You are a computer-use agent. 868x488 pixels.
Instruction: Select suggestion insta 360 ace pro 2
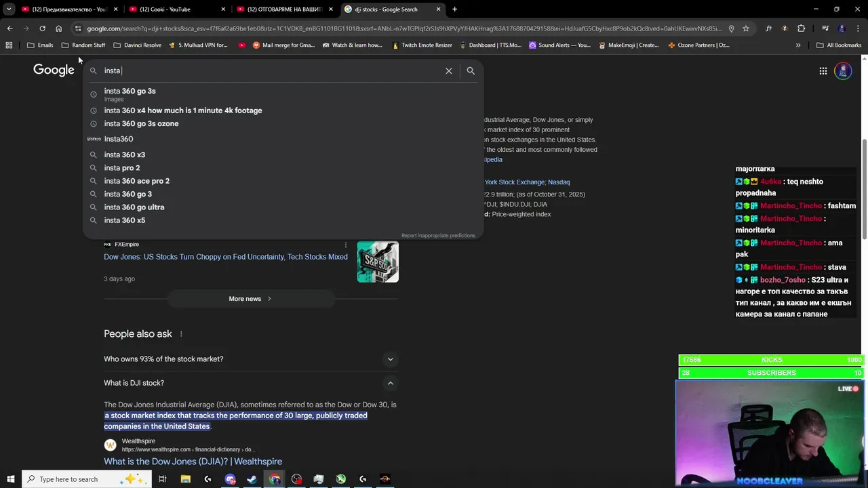pos(283,181)
